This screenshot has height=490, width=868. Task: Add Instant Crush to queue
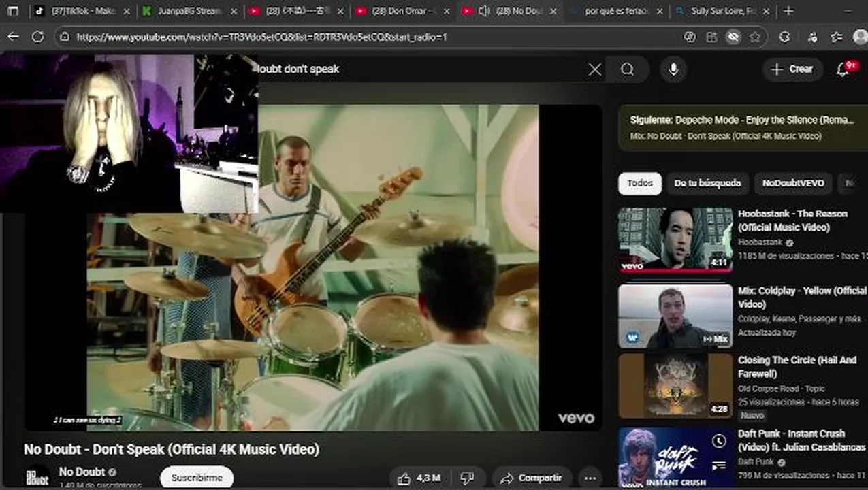(719, 465)
